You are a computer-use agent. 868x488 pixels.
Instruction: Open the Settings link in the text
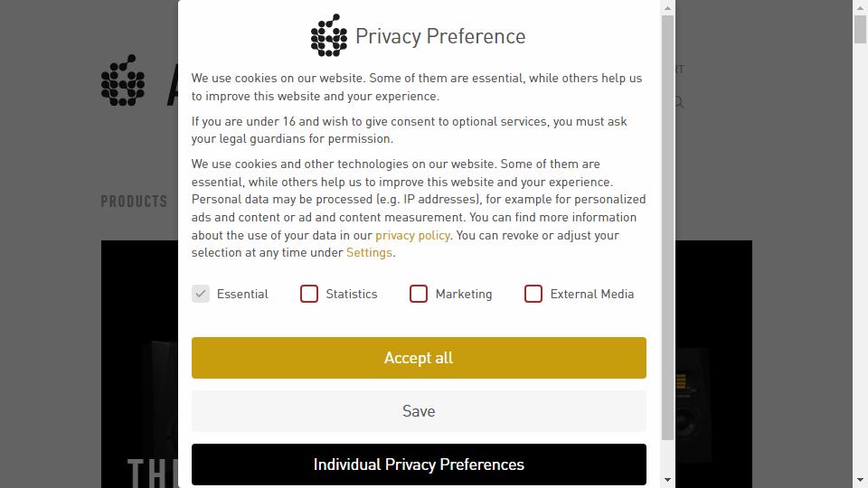click(369, 253)
